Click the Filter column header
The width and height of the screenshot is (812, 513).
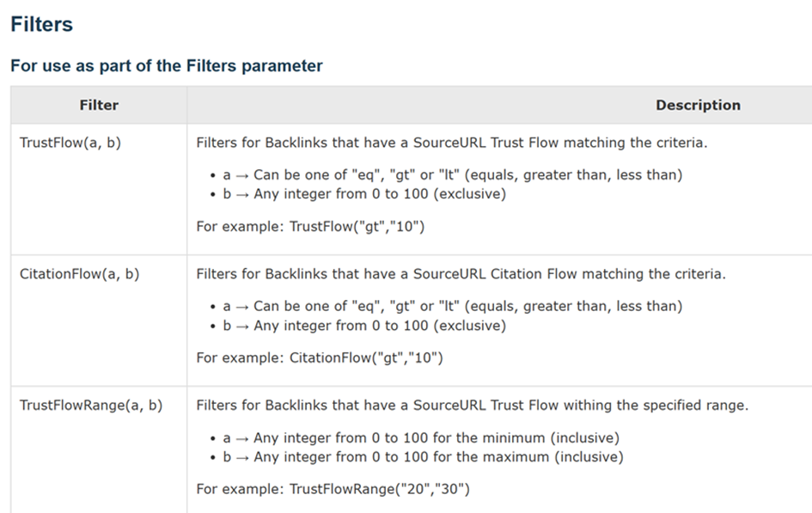tap(99, 105)
